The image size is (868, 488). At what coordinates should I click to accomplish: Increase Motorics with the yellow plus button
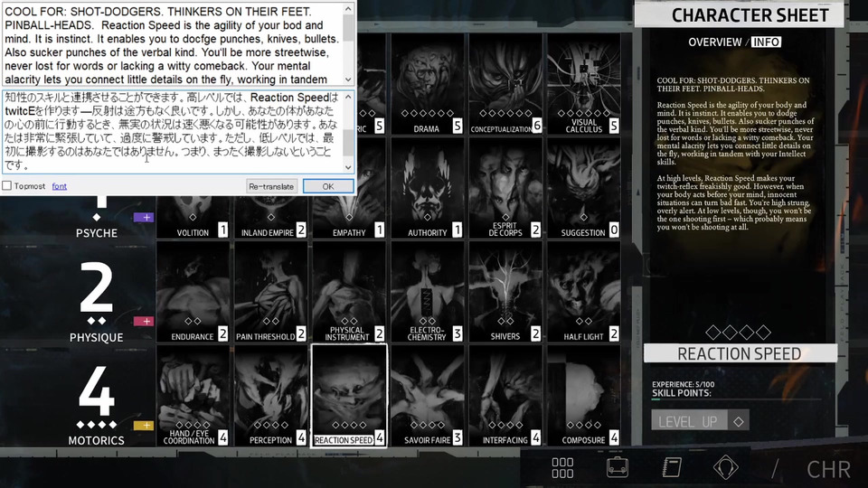tap(144, 426)
